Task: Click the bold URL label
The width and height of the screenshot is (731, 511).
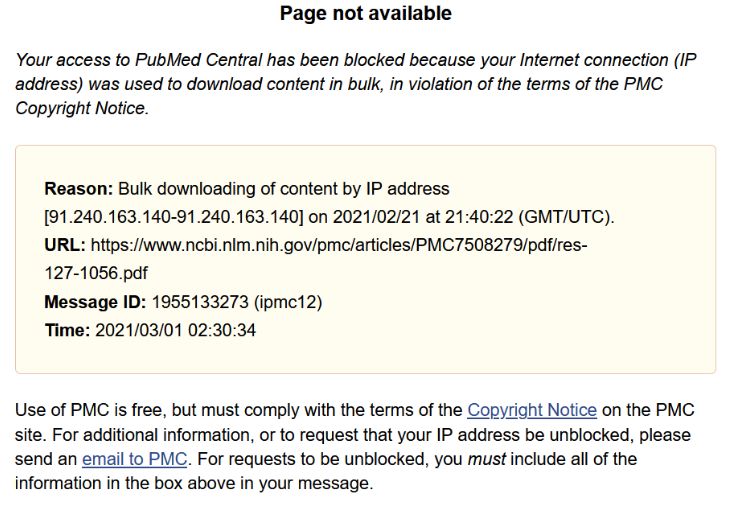Action: (65, 245)
